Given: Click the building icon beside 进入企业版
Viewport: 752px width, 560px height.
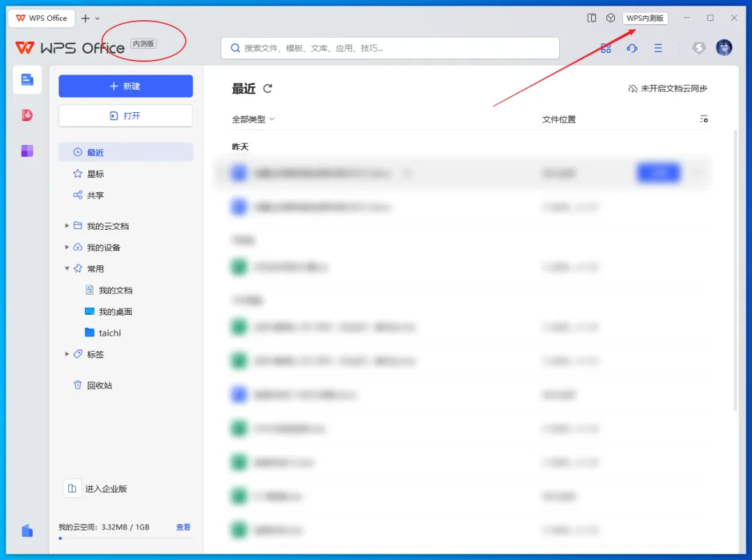Looking at the screenshot, I should 72,488.
